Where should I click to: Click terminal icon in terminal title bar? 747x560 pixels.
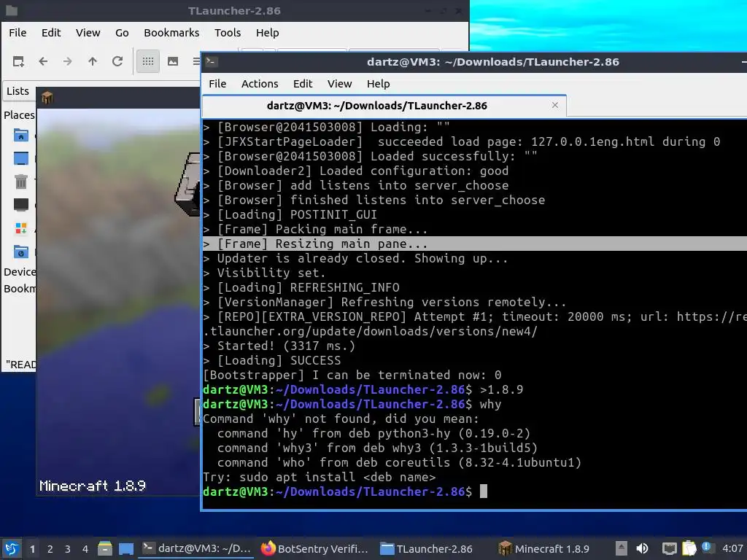(x=212, y=61)
